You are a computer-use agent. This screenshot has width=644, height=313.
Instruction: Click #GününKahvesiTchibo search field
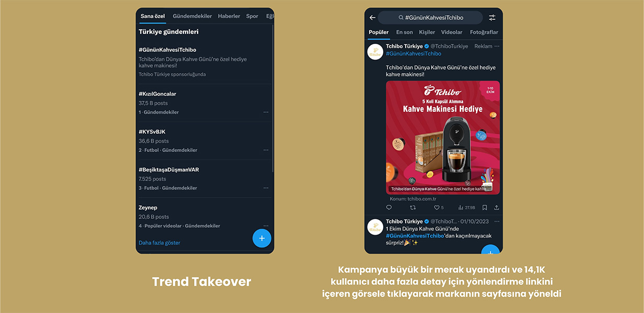coord(430,18)
